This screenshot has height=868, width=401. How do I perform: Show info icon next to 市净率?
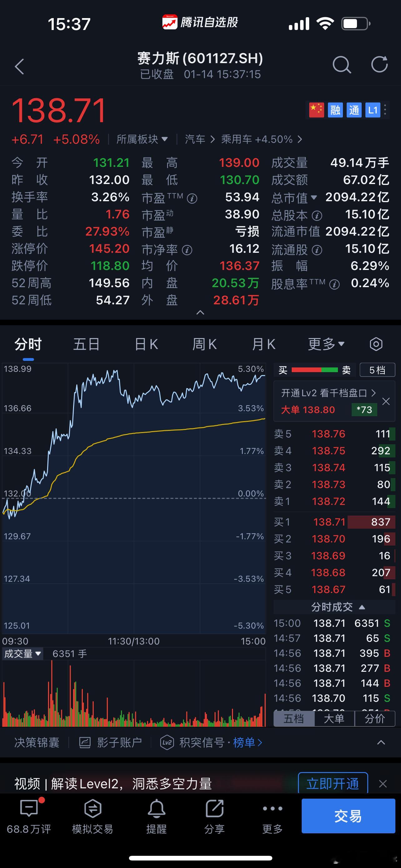(x=187, y=250)
